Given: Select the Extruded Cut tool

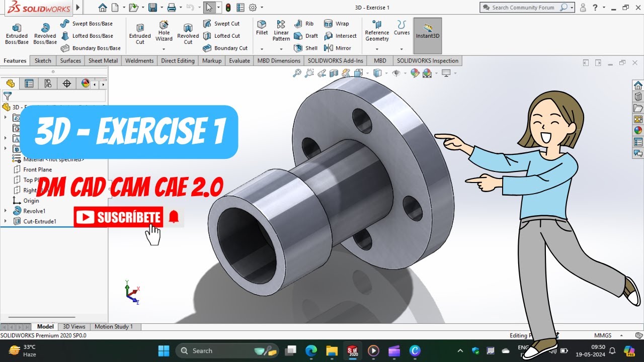Looking at the screenshot, I should tap(140, 34).
